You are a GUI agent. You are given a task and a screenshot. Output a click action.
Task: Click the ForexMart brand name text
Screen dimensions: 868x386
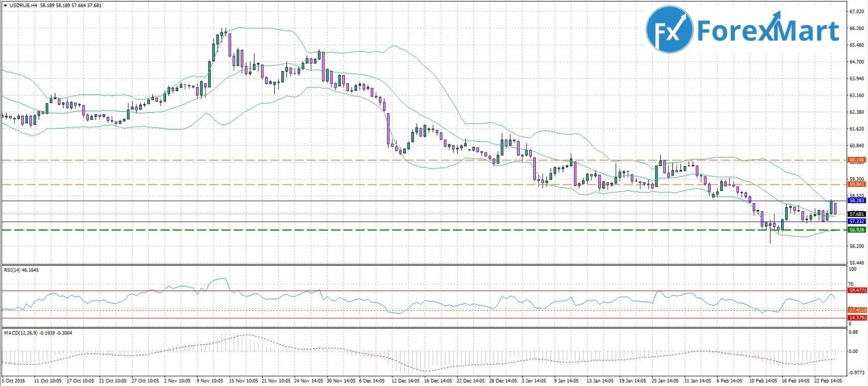(x=768, y=30)
